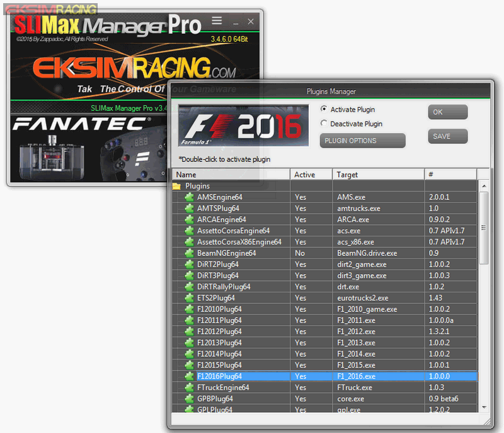Click the AMSEngine64 plugin puzzle icon
Viewport: 504px width, 433px height.
coord(190,197)
